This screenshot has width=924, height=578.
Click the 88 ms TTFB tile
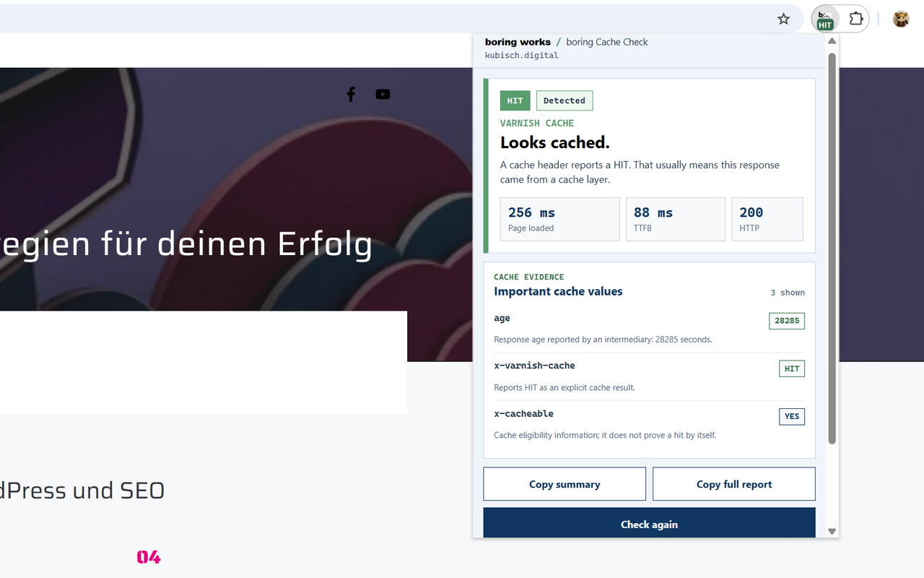[x=675, y=219]
